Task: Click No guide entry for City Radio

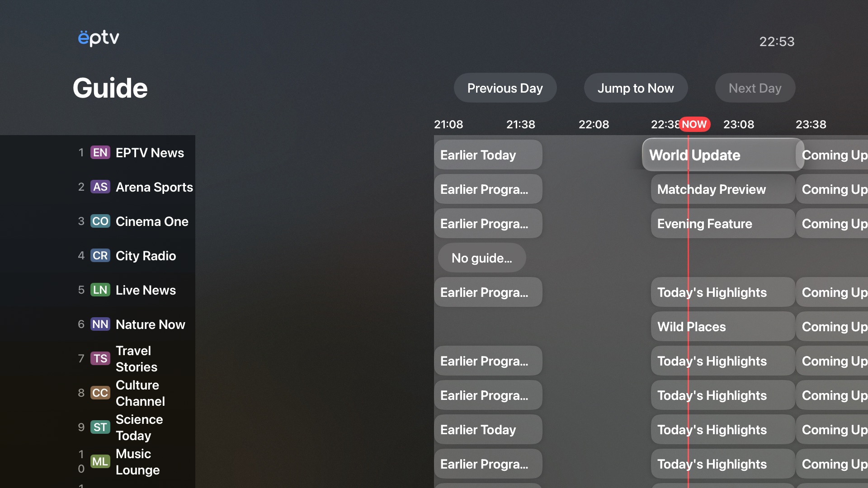Action: tap(482, 258)
